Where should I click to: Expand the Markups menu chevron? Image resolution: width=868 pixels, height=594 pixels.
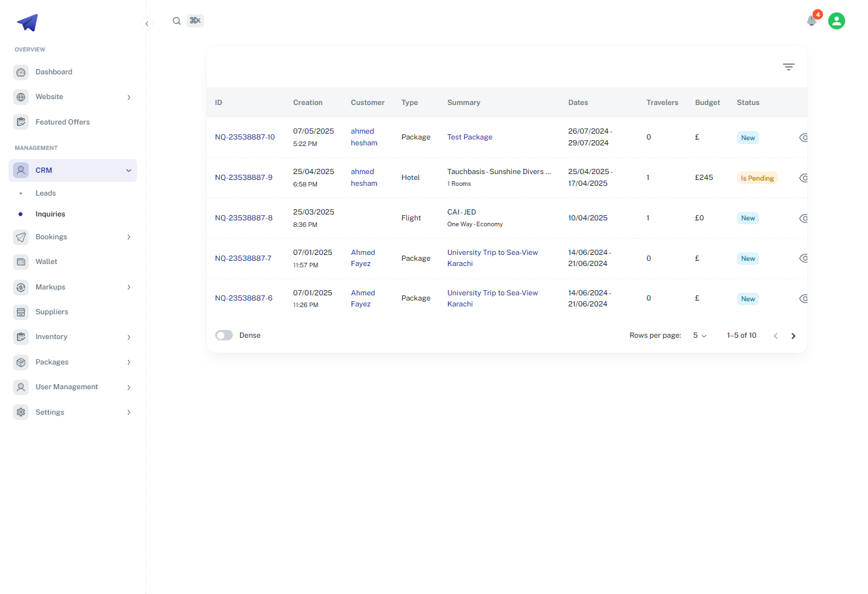point(129,288)
